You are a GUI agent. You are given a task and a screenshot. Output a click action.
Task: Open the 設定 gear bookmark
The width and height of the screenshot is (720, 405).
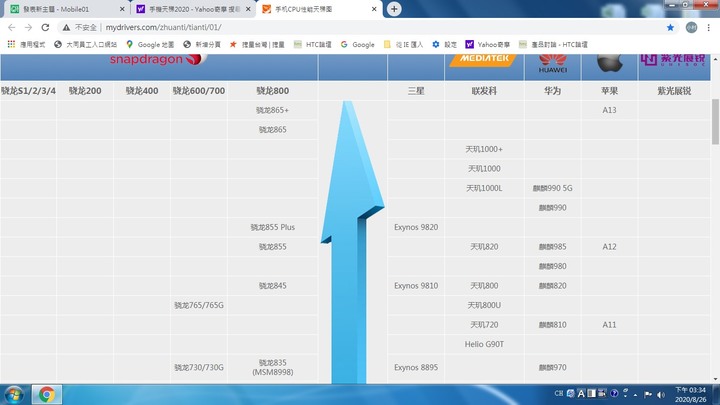point(444,45)
